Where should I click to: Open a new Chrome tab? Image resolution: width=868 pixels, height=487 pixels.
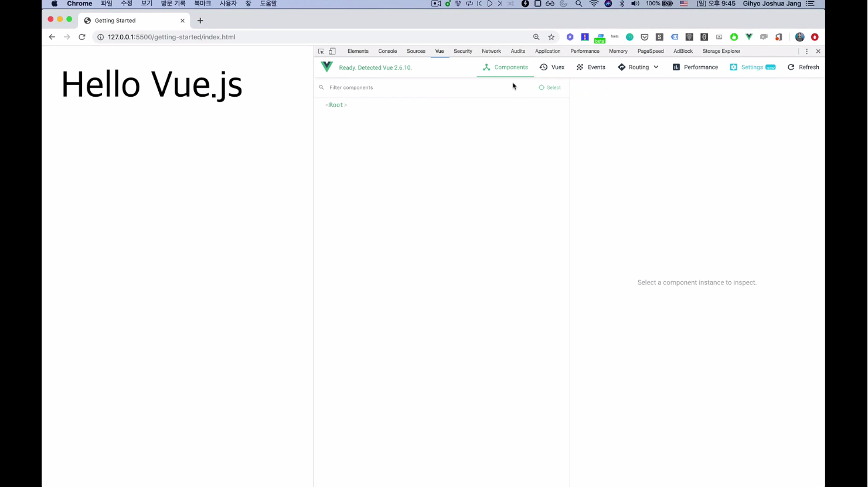tap(200, 21)
